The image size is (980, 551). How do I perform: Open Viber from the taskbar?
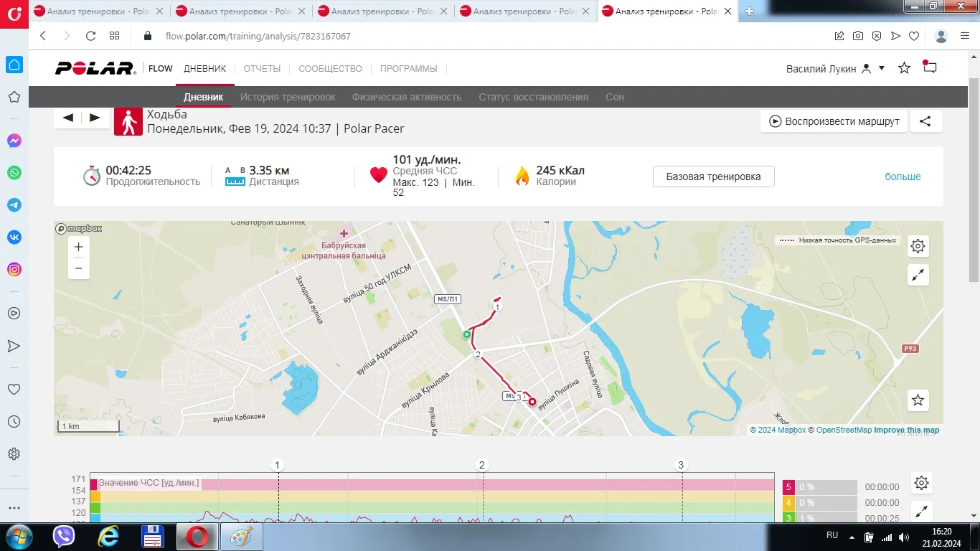(64, 537)
